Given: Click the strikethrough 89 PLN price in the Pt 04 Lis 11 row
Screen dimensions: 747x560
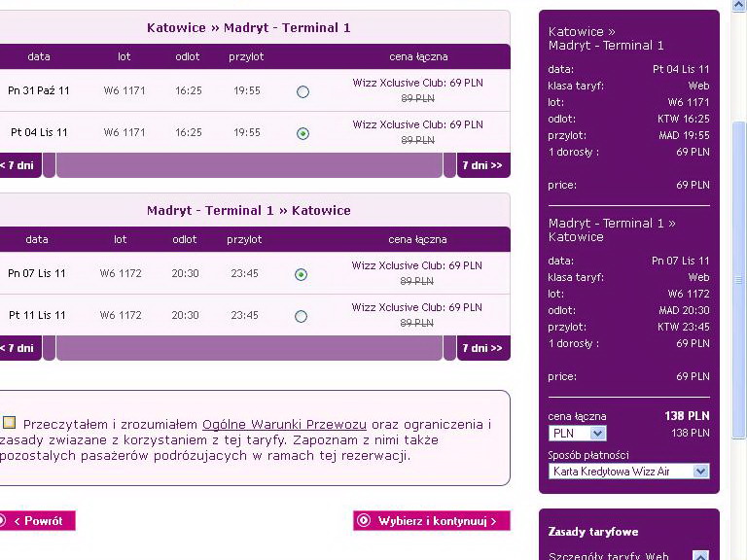Looking at the screenshot, I should coord(418,140).
